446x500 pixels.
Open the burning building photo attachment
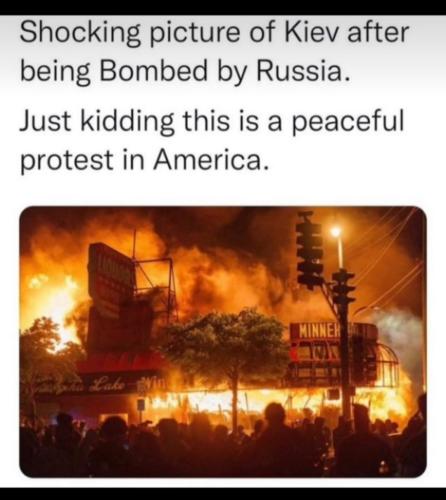223,342
